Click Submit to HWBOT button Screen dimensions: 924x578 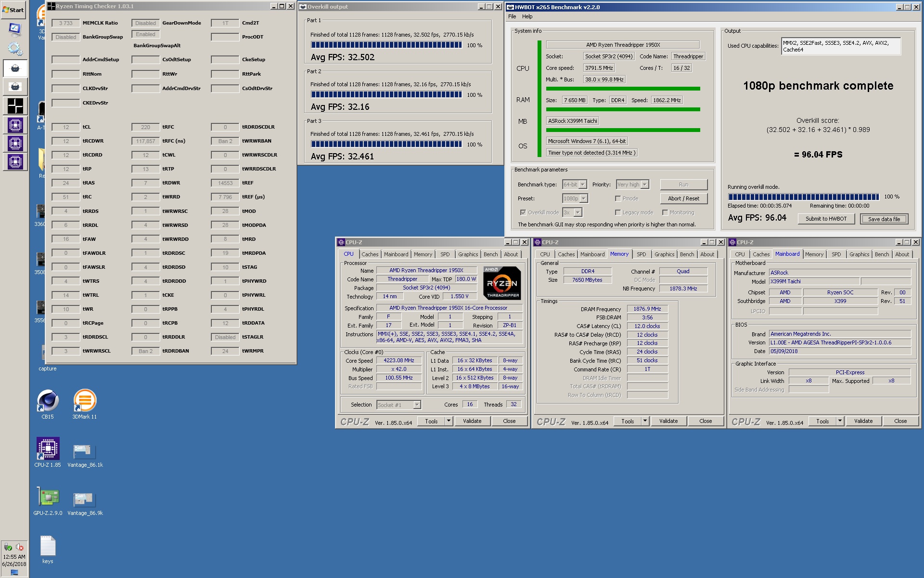[826, 219]
